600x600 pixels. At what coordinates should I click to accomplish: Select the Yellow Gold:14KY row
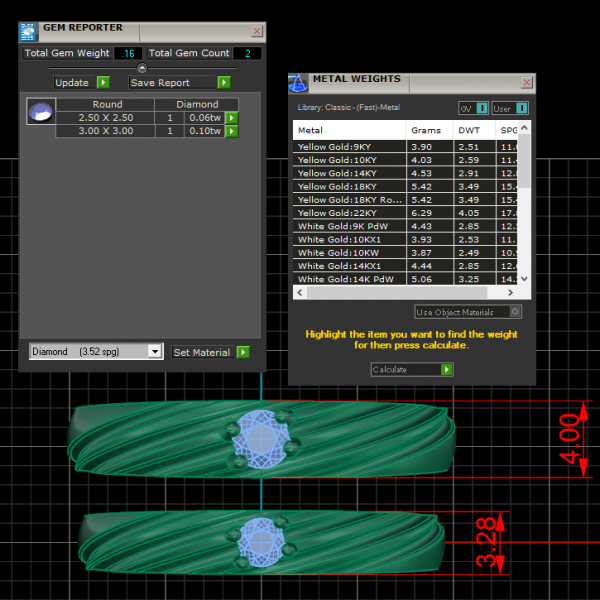coord(350,173)
